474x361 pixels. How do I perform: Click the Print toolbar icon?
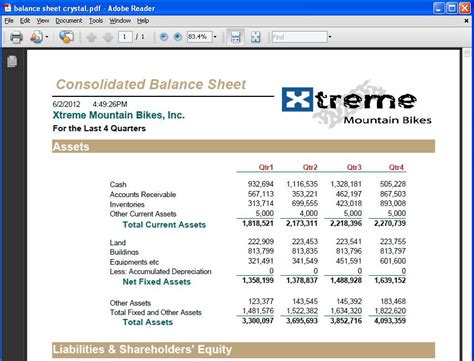[x=16, y=37]
